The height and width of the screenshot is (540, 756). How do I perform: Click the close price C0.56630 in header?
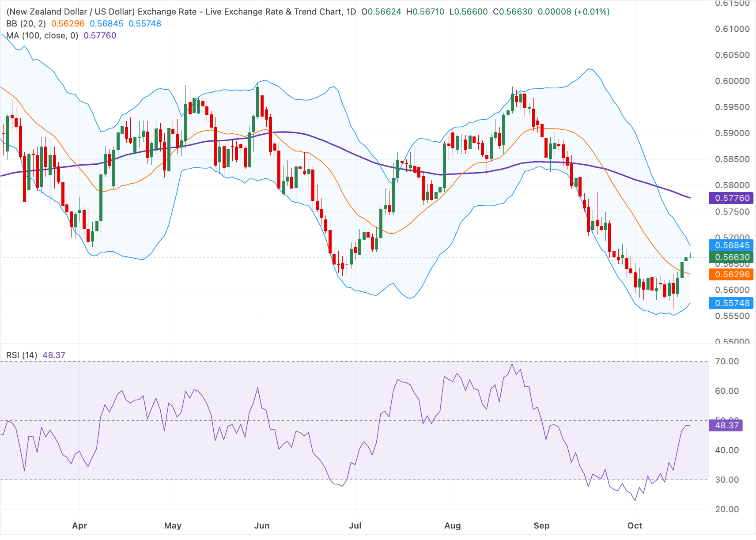513,11
